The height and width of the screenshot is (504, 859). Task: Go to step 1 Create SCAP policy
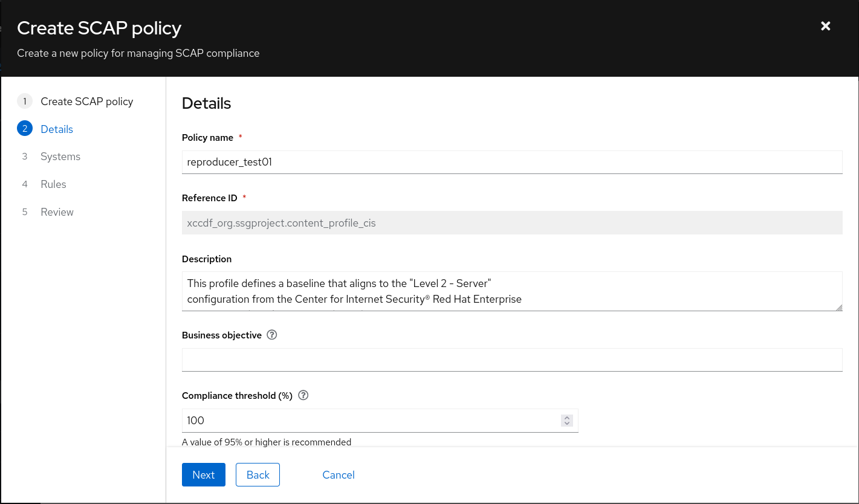(86, 102)
